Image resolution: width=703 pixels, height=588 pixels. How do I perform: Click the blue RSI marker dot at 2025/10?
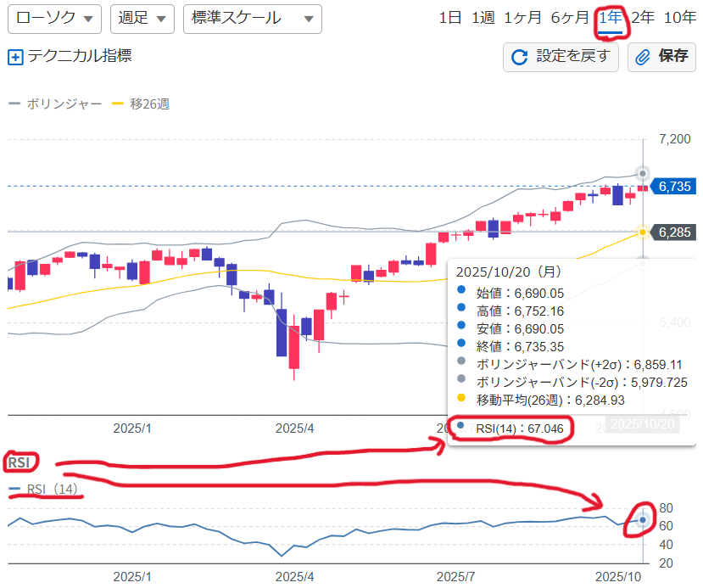(643, 519)
